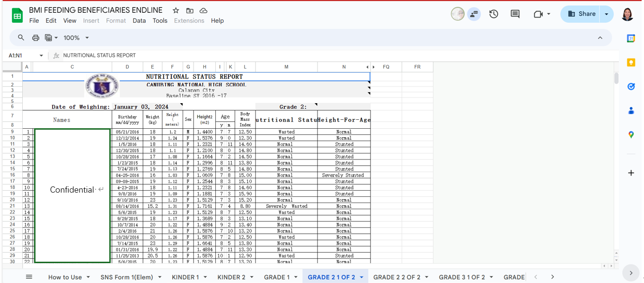Click the Share button
The width and height of the screenshot is (644, 283).
(x=582, y=14)
